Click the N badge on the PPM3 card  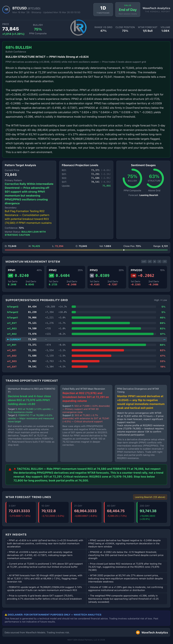(92, 276)
